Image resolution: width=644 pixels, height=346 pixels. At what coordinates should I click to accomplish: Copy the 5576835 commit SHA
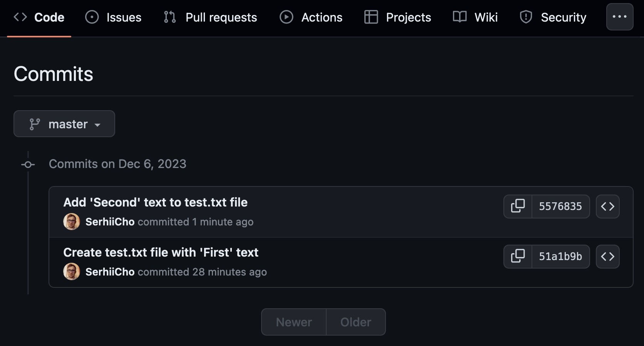pyautogui.click(x=518, y=206)
